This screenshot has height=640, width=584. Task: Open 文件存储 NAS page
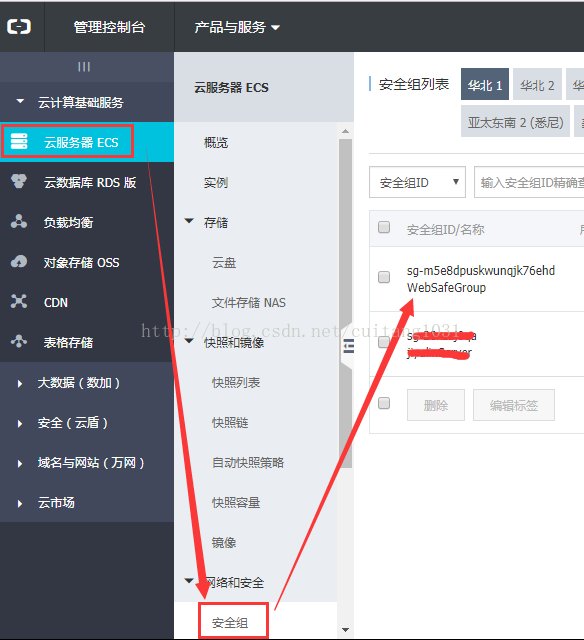249,302
